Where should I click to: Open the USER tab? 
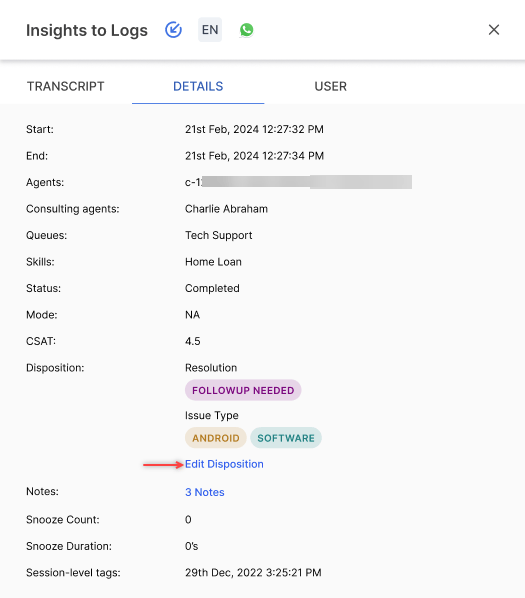pos(331,86)
